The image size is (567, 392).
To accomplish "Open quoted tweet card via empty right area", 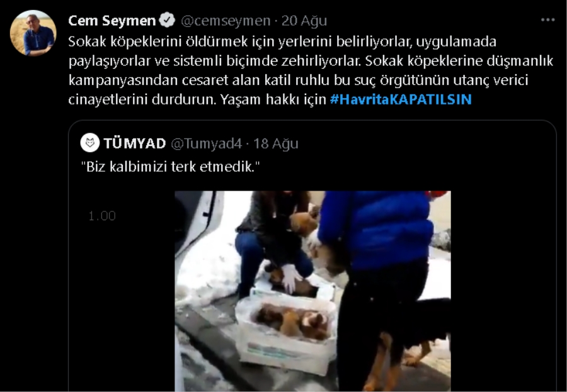I will [503, 289].
